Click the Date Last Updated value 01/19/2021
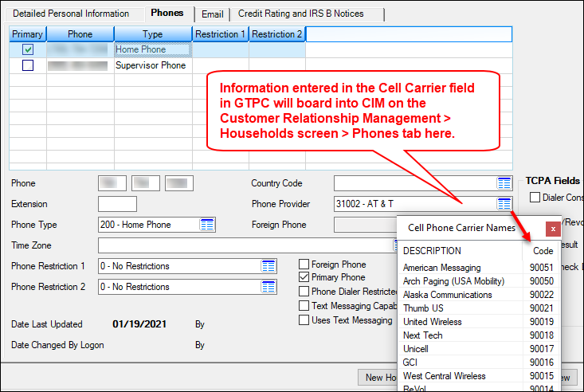 tap(139, 324)
